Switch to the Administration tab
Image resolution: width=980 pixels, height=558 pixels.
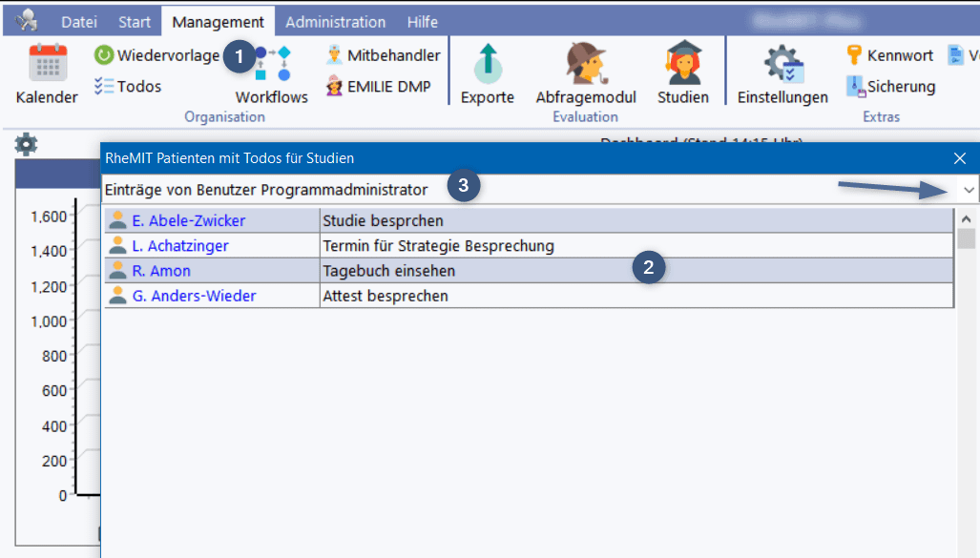[x=335, y=22]
